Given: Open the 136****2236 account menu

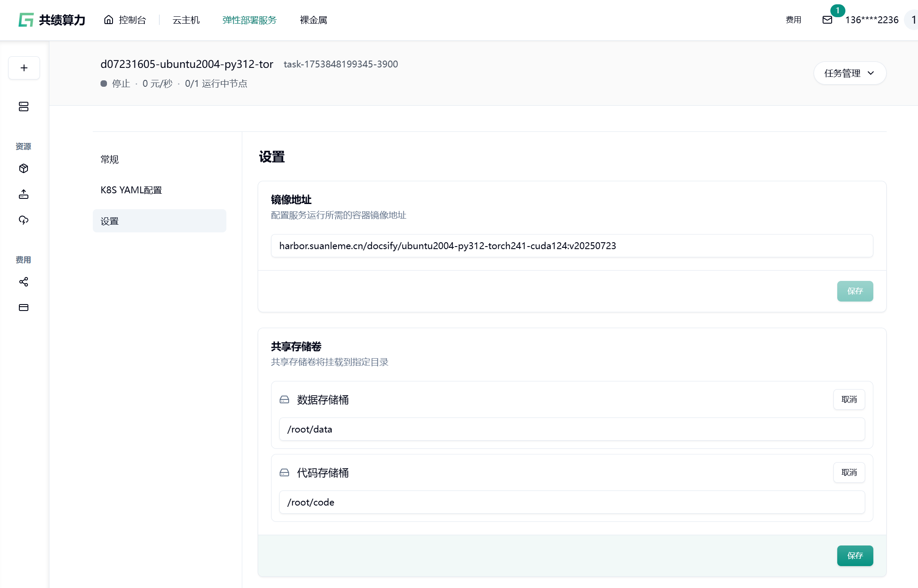Looking at the screenshot, I should (872, 20).
